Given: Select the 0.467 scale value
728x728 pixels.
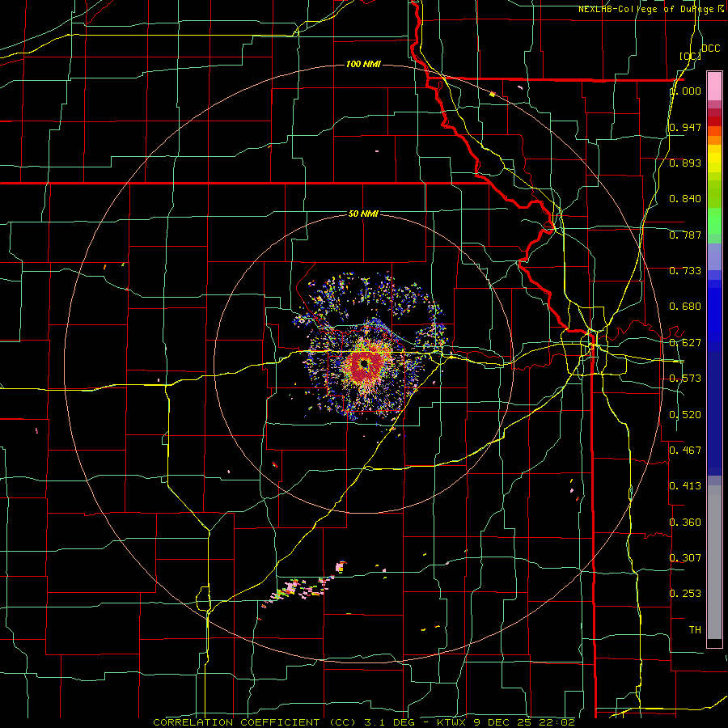Looking at the screenshot, I should tap(685, 451).
